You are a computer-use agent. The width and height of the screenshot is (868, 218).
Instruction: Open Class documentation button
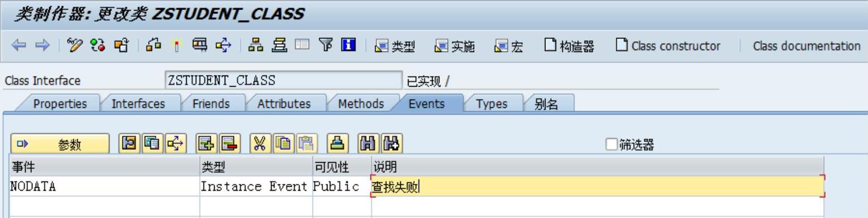[807, 46]
